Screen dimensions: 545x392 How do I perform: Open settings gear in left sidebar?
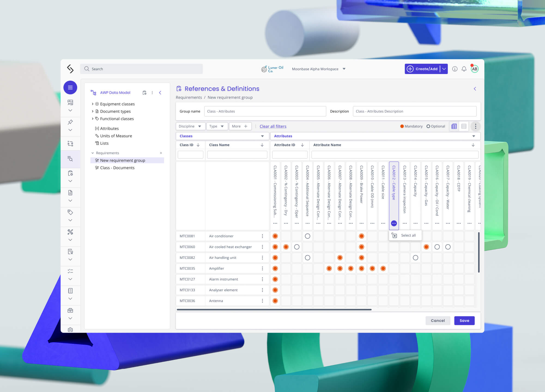(x=70, y=330)
